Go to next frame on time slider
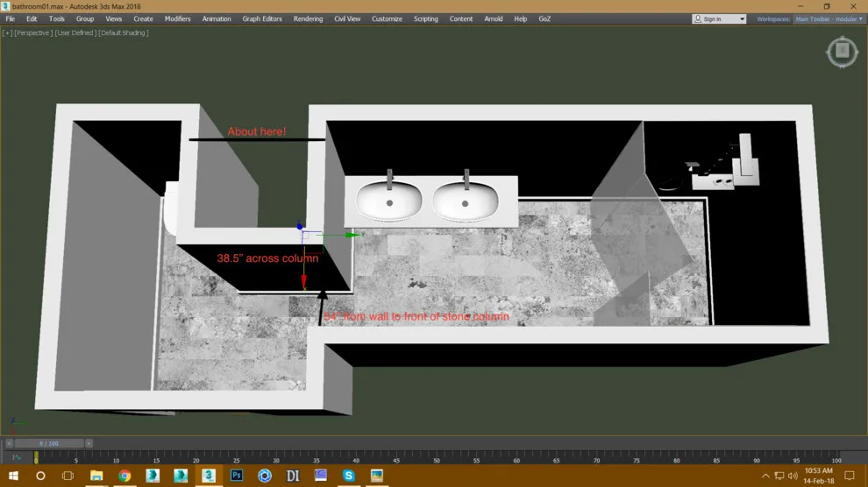 [89, 443]
